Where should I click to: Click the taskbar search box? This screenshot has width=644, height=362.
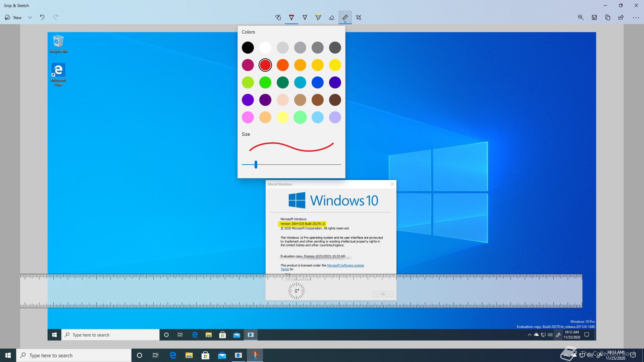[x=74, y=355]
